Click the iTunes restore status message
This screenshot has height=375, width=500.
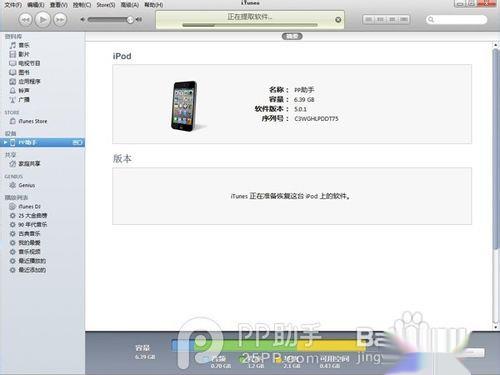[291, 196]
